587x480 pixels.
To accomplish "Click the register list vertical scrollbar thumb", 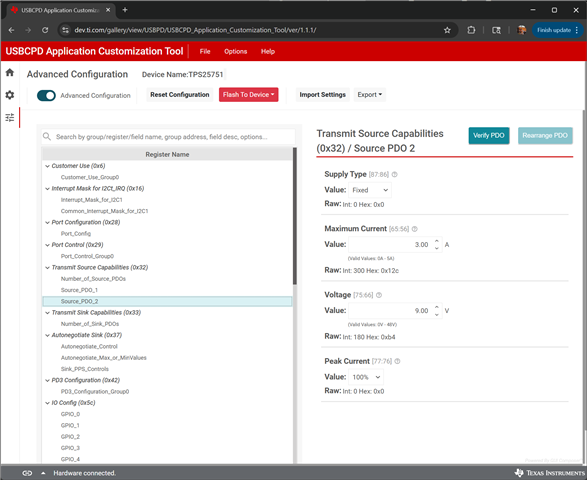I will 295,216.
